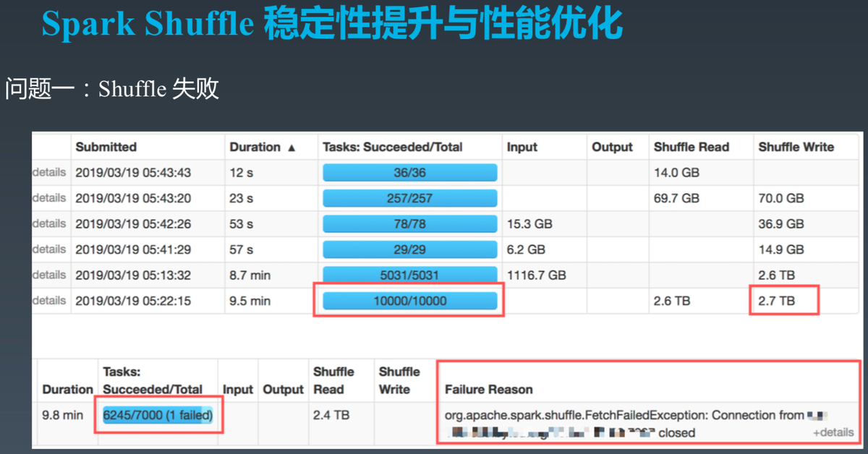
Task: Click the Shuffle Read column header
Action: click(x=691, y=147)
